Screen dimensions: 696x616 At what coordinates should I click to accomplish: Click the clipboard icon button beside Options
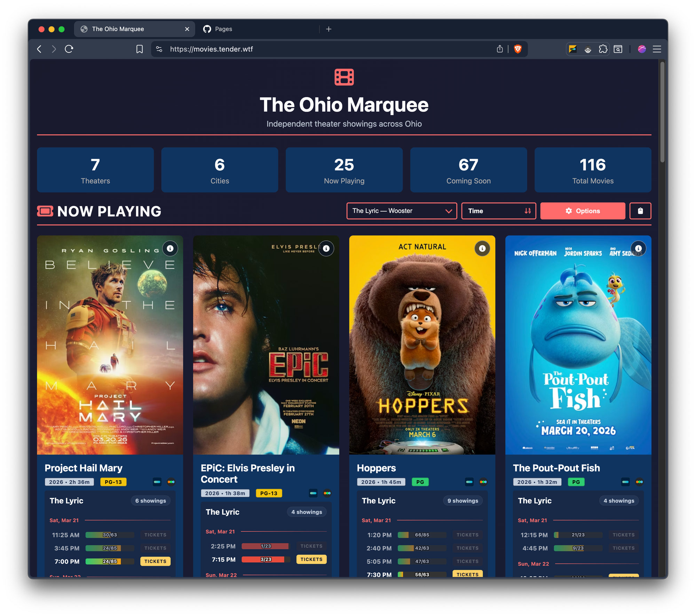(640, 211)
